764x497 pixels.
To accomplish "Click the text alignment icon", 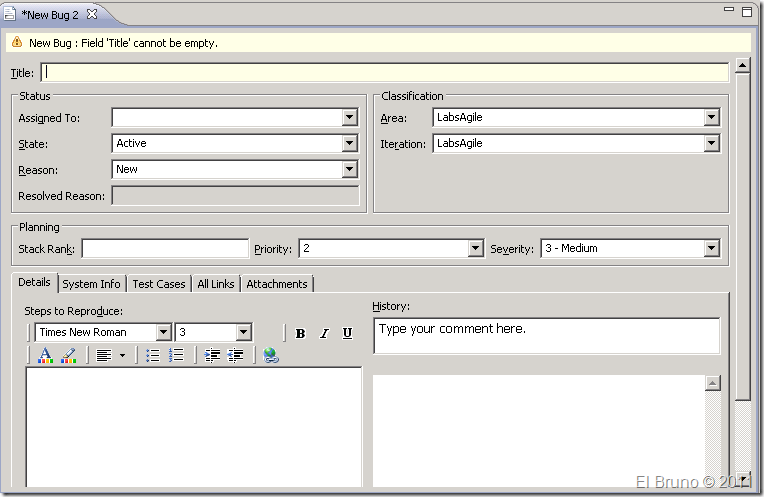I will coord(103,355).
